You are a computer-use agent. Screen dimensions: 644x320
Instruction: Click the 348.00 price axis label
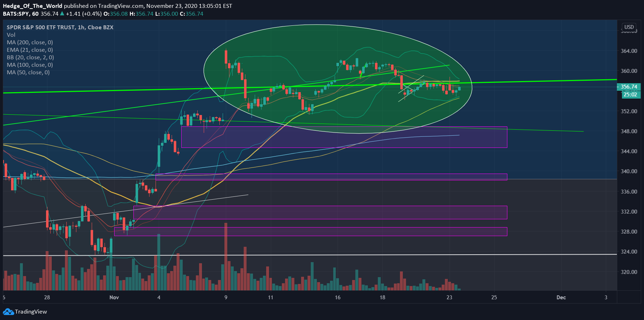(x=629, y=131)
